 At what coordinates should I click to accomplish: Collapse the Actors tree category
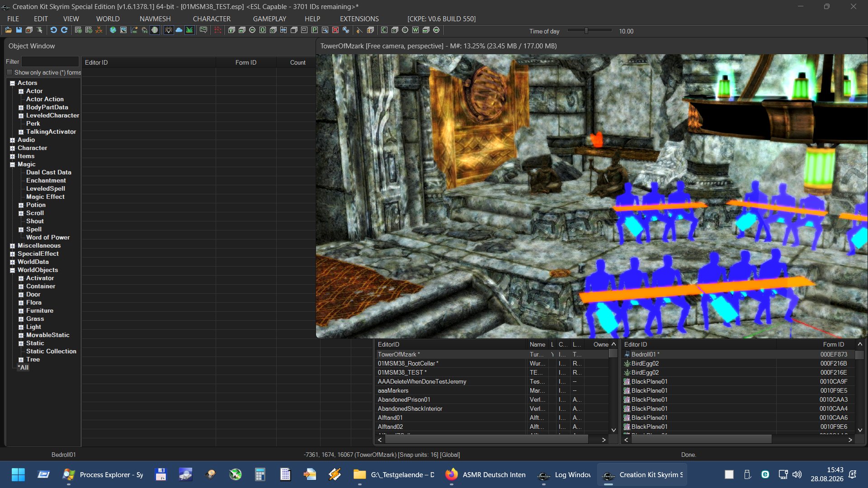[x=12, y=83]
